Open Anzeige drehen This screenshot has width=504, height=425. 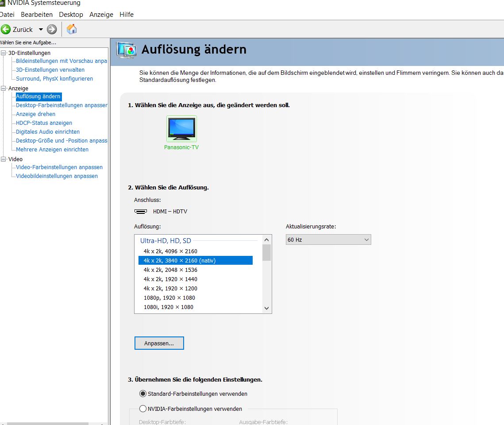point(36,114)
